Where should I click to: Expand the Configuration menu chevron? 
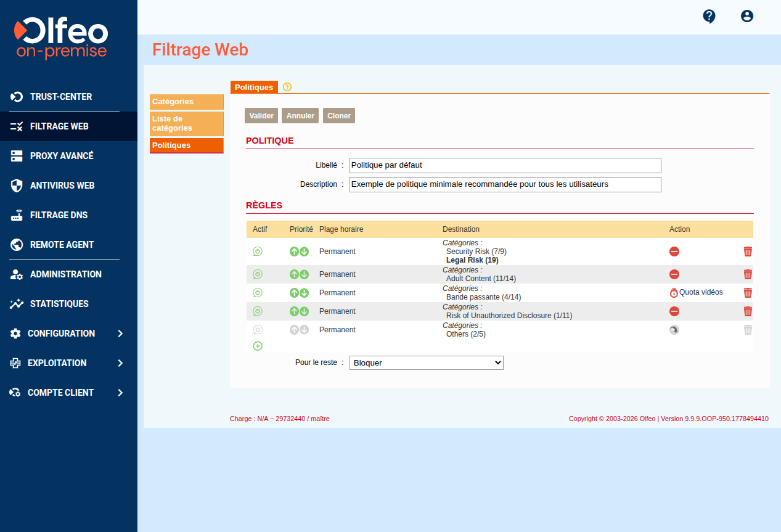point(120,334)
